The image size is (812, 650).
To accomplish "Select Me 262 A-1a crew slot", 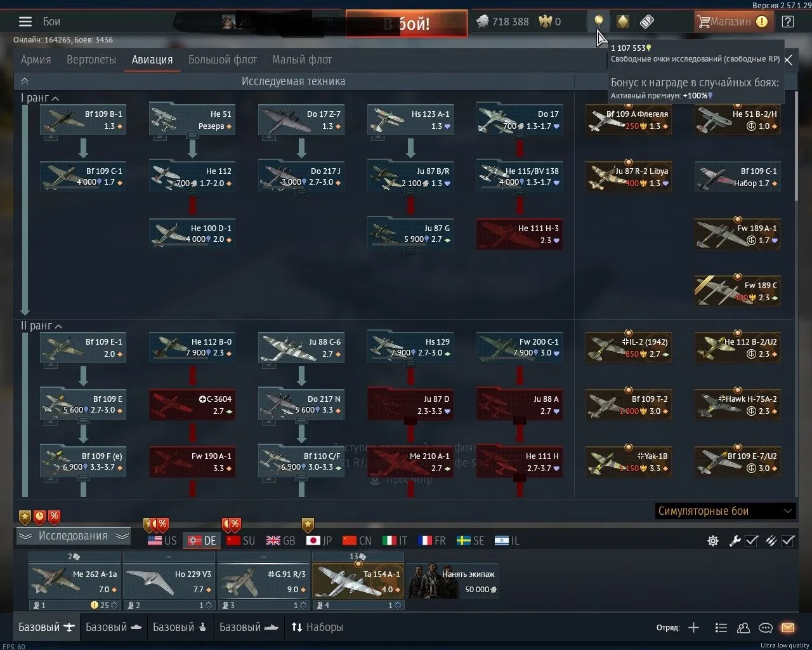I will coord(74,581).
